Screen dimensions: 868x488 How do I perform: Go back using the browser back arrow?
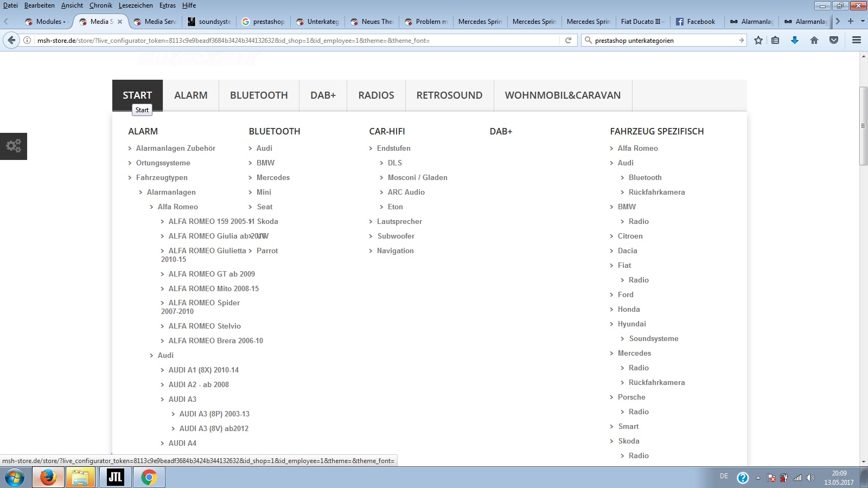coord(11,40)
